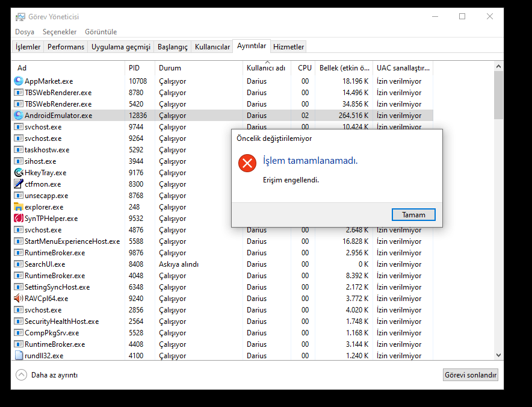Click memory value 264.516 K
532x407 pixels.
[x=353, y=116]
